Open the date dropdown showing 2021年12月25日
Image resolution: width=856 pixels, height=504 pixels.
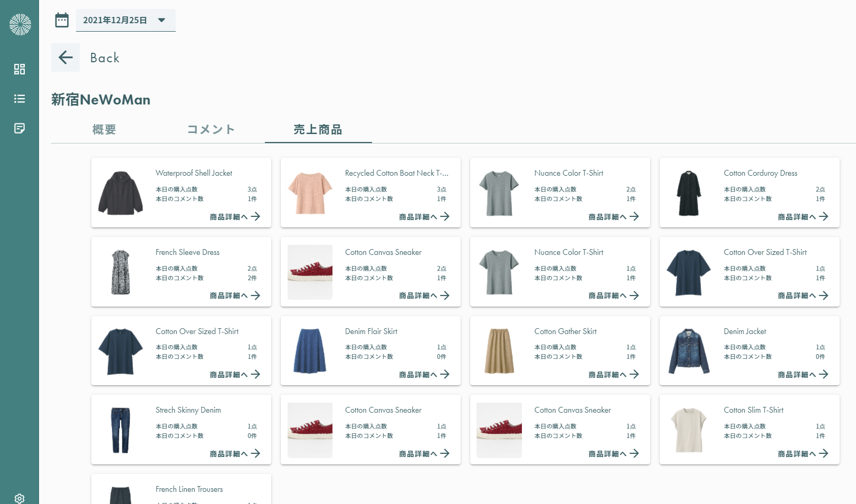(126, 20)
